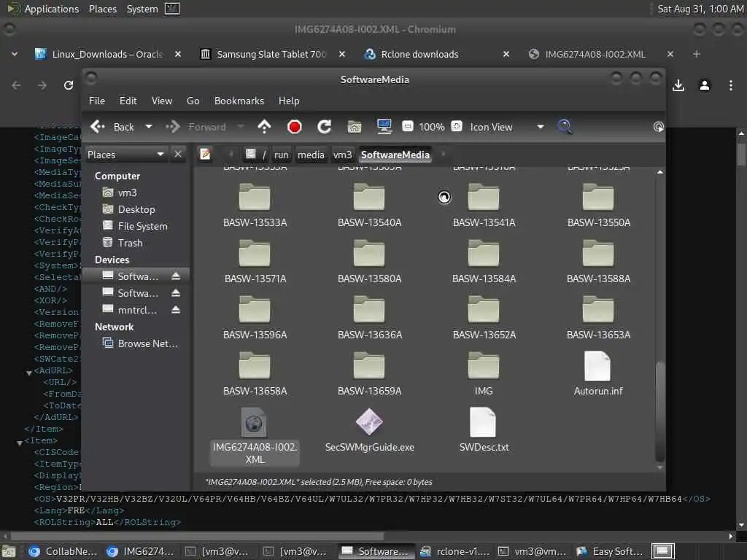Image resolution: width=747 pixels, height=560 pixels.
Task: Expand the Places sidebar selector dropdown
Action: pyautogui.click(x=160, y=155)
